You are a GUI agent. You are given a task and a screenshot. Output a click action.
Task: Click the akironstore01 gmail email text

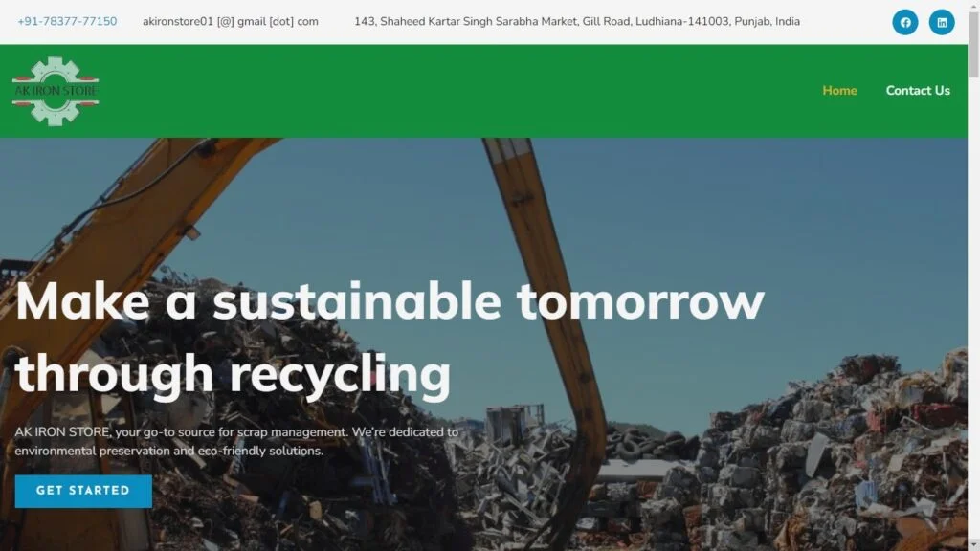coord(230,21)
